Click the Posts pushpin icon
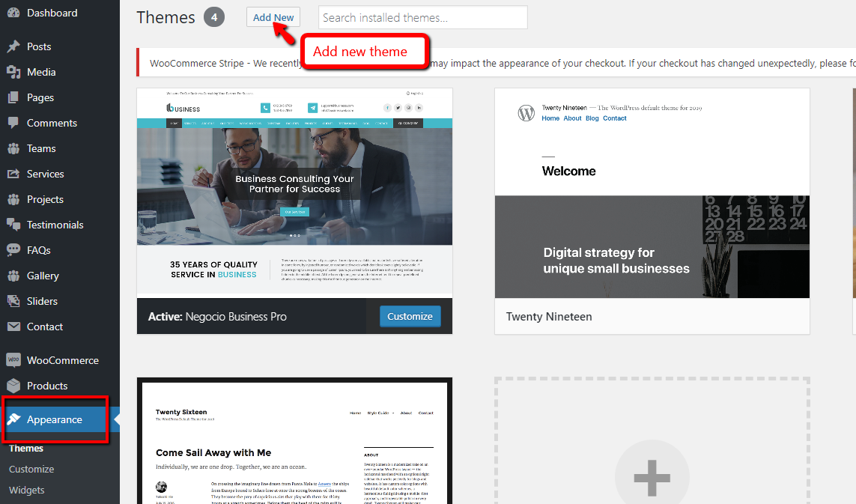856x504 pixels. [x=13, y=46]
